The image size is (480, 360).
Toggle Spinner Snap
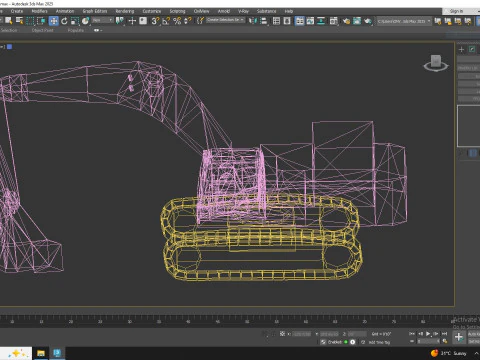188,21
